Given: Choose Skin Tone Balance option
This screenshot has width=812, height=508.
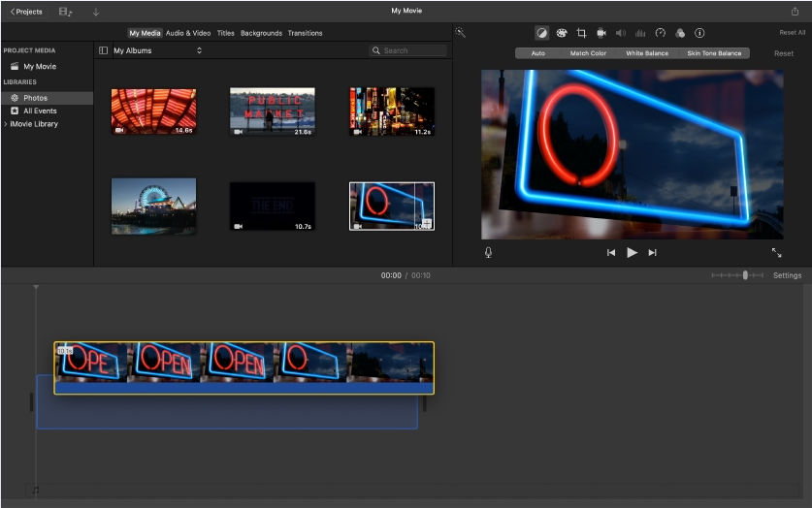Looking at the screenshot, I should [714, 53].
